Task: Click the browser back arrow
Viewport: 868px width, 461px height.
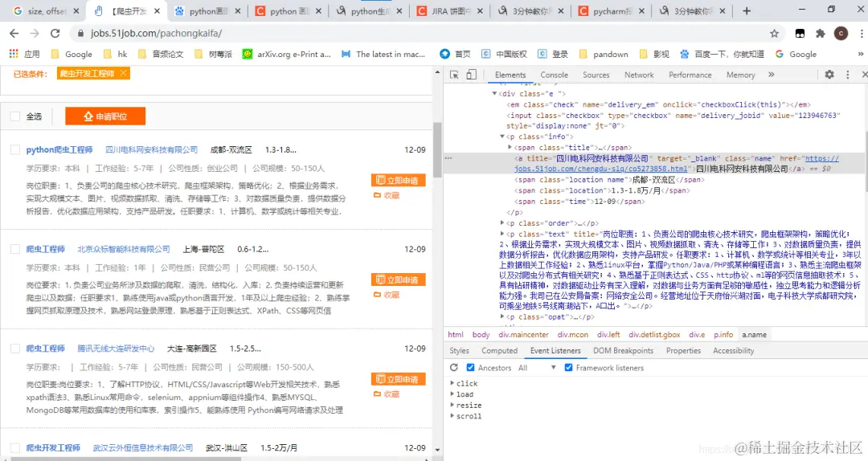Action: (x=14, y=33)
